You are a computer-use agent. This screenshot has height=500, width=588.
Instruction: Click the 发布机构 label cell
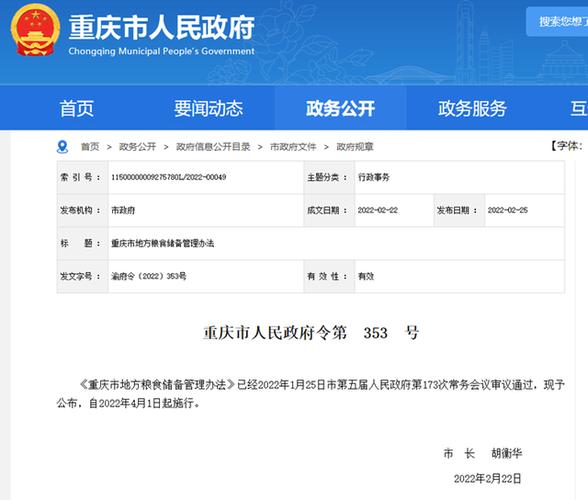point(82,210)
